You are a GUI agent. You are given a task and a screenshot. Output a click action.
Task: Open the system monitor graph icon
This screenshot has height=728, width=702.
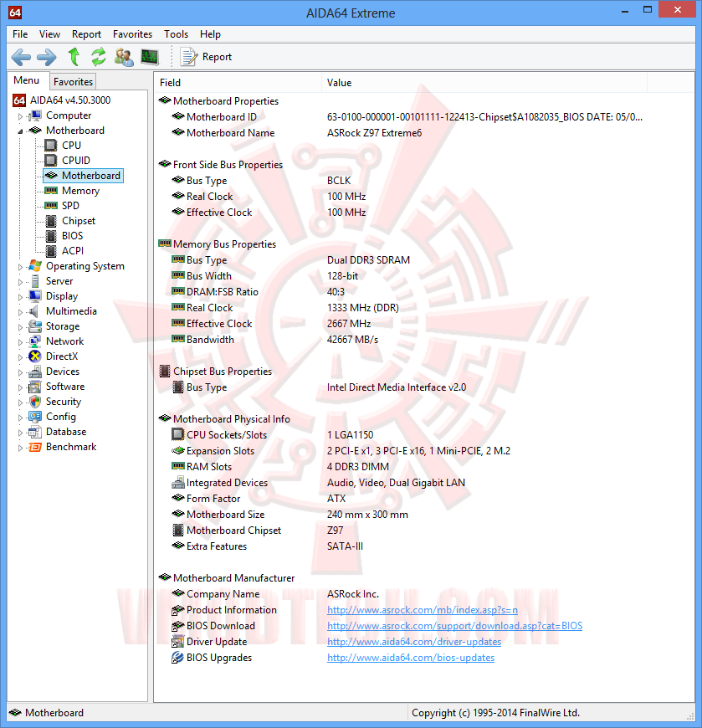(150, 57)
